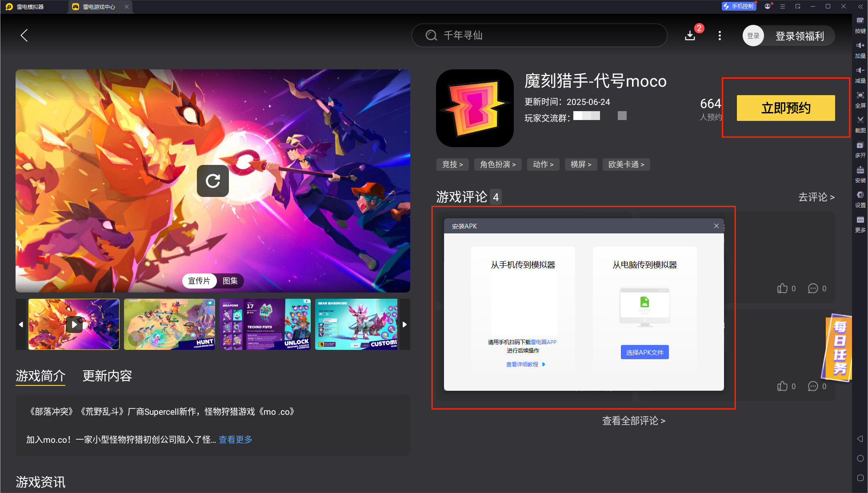Play the video thumbnail with play icon
This screenshot has height=493, width=868.
click(74, 324)
